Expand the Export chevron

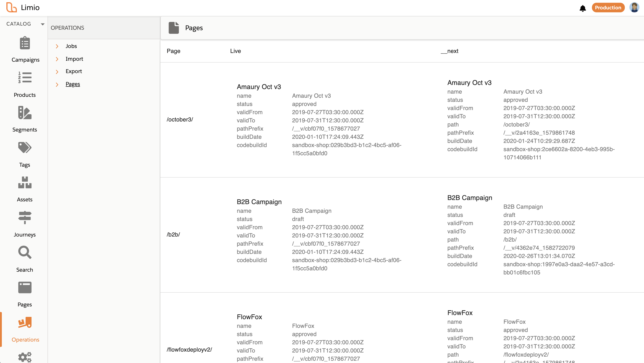57,72
